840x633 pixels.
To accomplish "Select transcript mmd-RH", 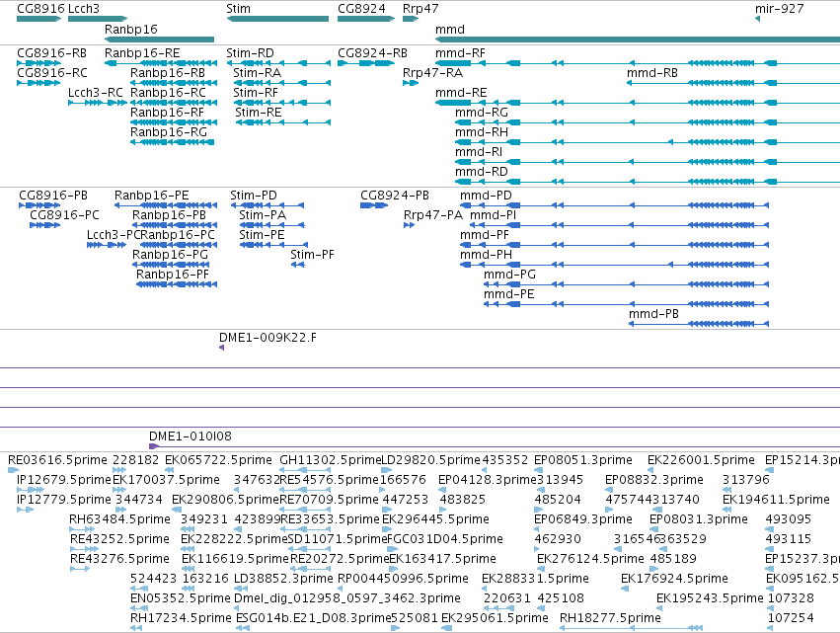I will pos(482,132).
